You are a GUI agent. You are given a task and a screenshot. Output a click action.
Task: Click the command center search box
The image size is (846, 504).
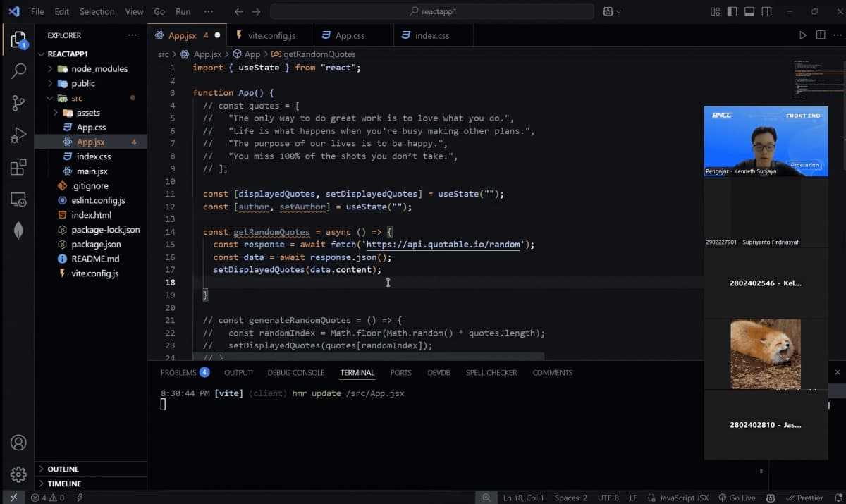click(x=432, y=12)
